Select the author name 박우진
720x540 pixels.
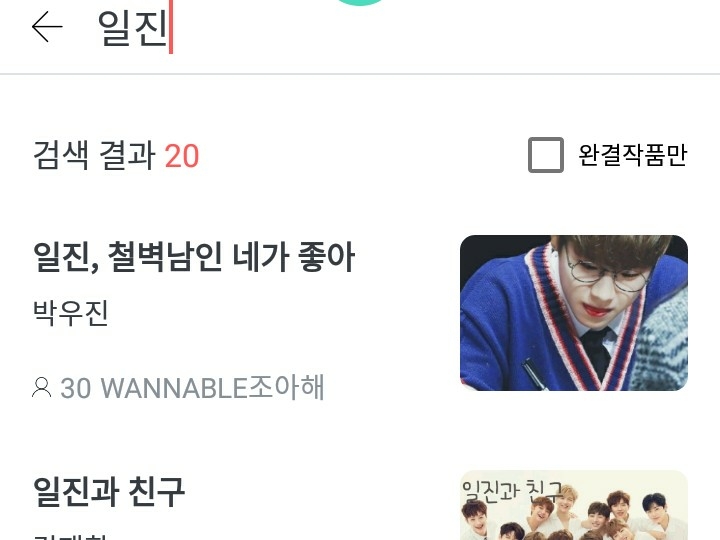tap(71, 313)
